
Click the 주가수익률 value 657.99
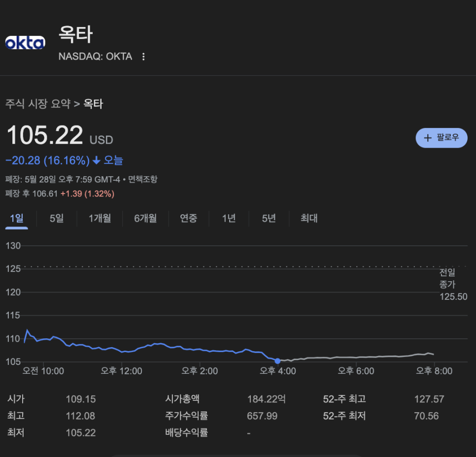[262, 416]
